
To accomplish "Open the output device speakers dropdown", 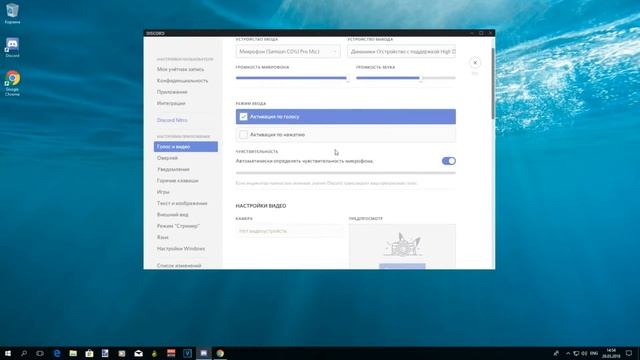I will 402,51.
